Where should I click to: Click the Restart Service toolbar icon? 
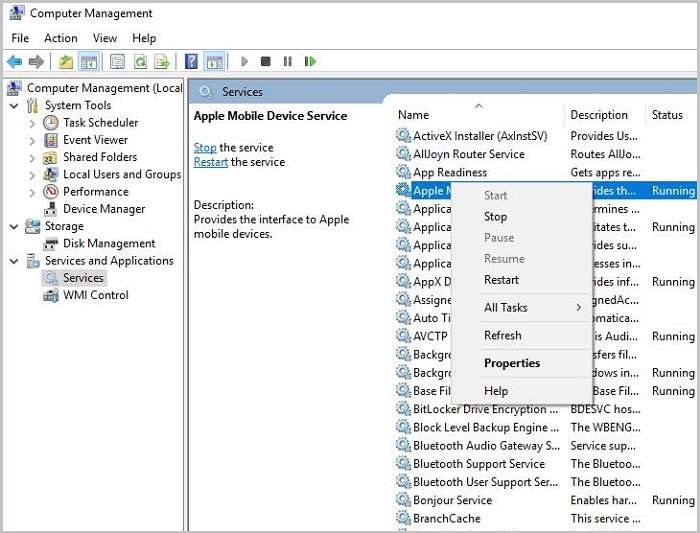coord(310,62)
